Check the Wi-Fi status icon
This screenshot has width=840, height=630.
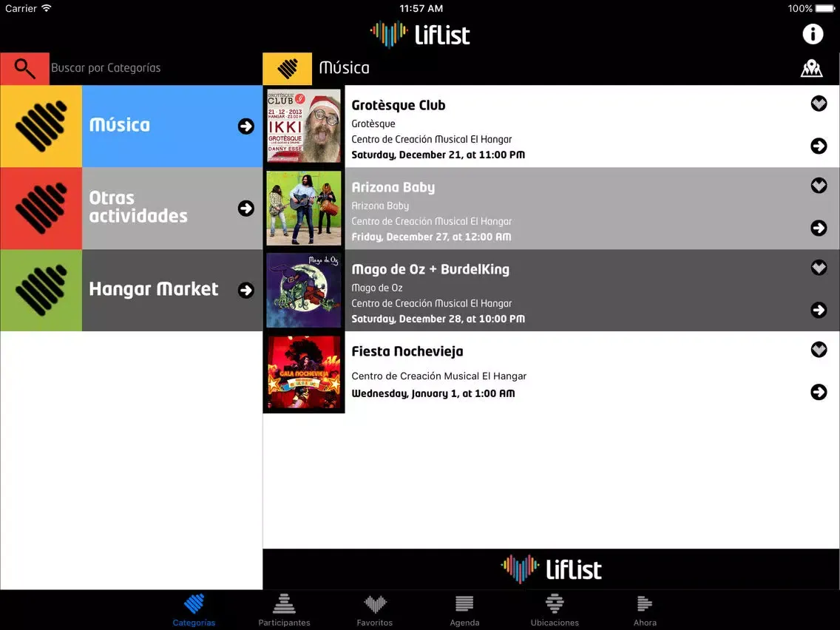47,8
